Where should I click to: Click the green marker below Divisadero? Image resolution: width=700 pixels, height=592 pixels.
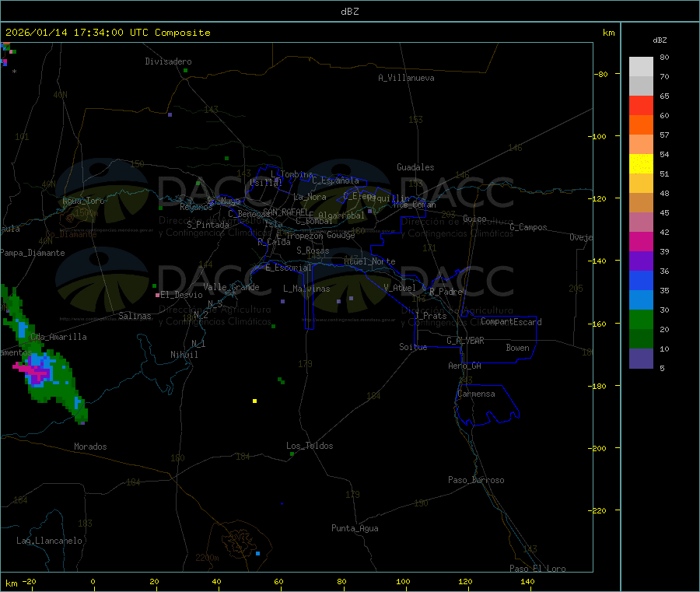point(185,71)
